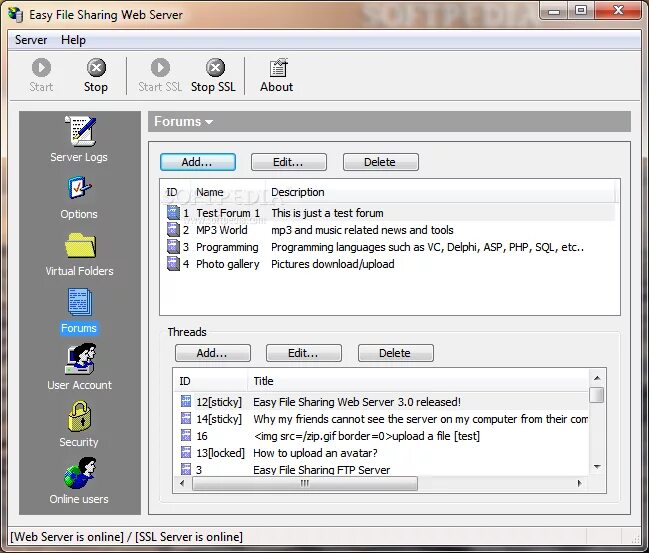Screen dimensions: 649x553
Task: Open Options in the sidebar
Action: click(79, 188)
